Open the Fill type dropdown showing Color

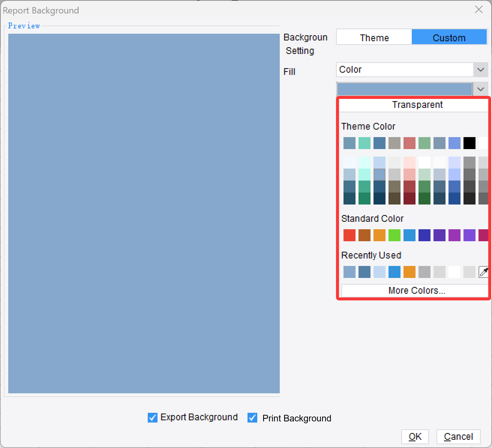[x=480, y=70]
